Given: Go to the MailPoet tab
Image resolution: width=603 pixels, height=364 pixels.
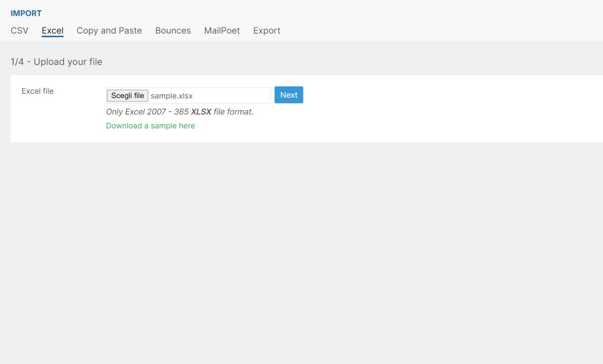Looking at the screenshot, I should (222, 31).
